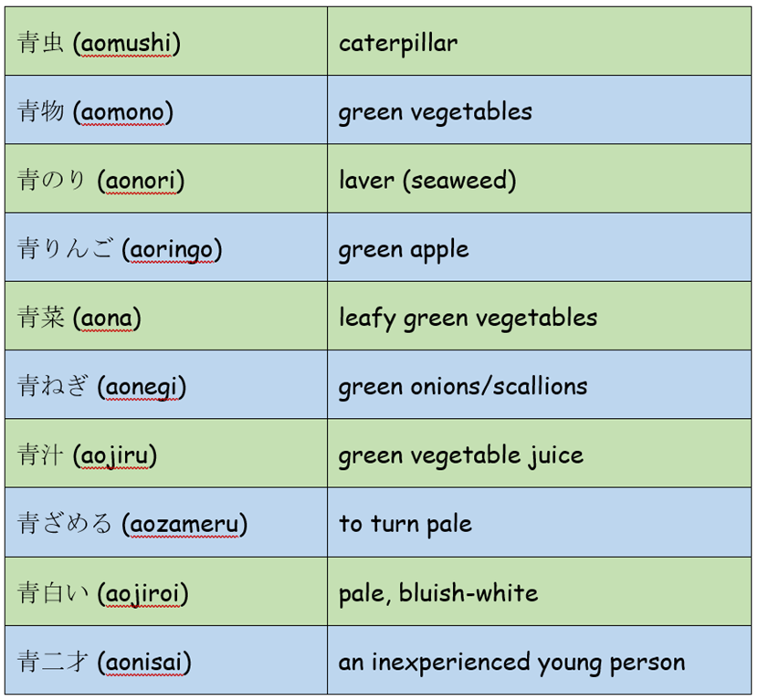Click the green apple text
Viewport: 758px width, 700px height.
404,251
